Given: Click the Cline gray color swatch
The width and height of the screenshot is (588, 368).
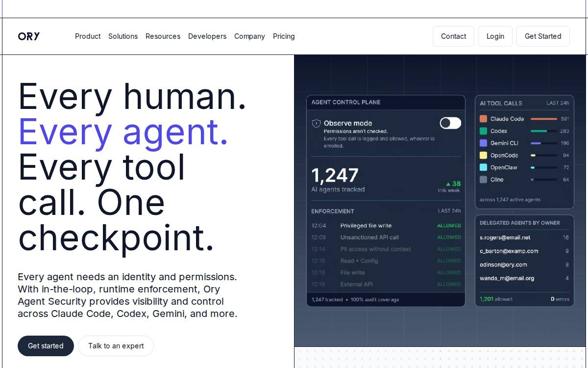Looking at the screenshot, I should 483,180.
